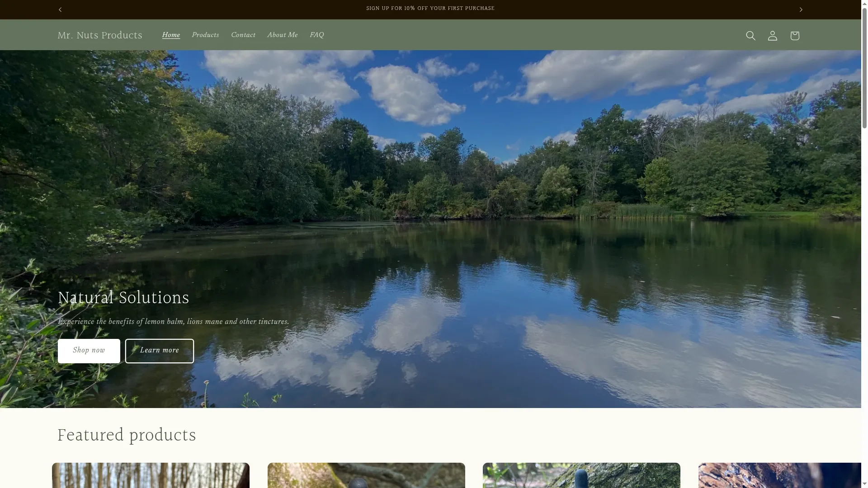Open the shopping cart icon
This screenshot has height=488, width=868.
(795, 36)
